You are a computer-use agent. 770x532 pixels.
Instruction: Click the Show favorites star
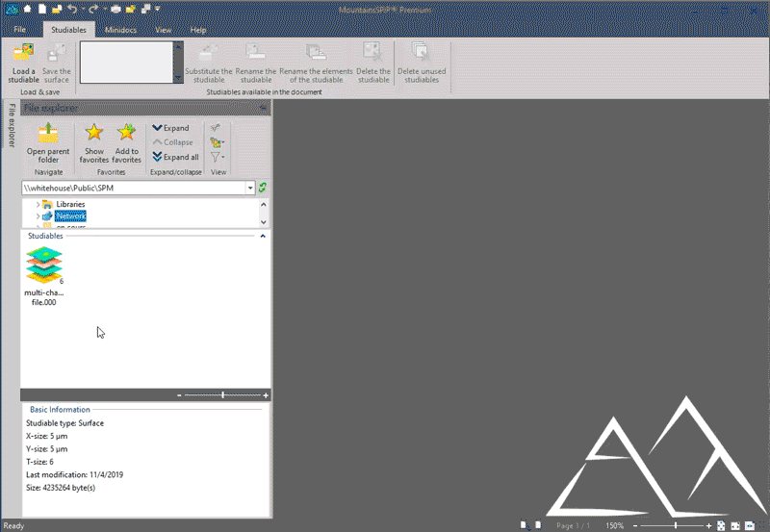pos(93,142)
